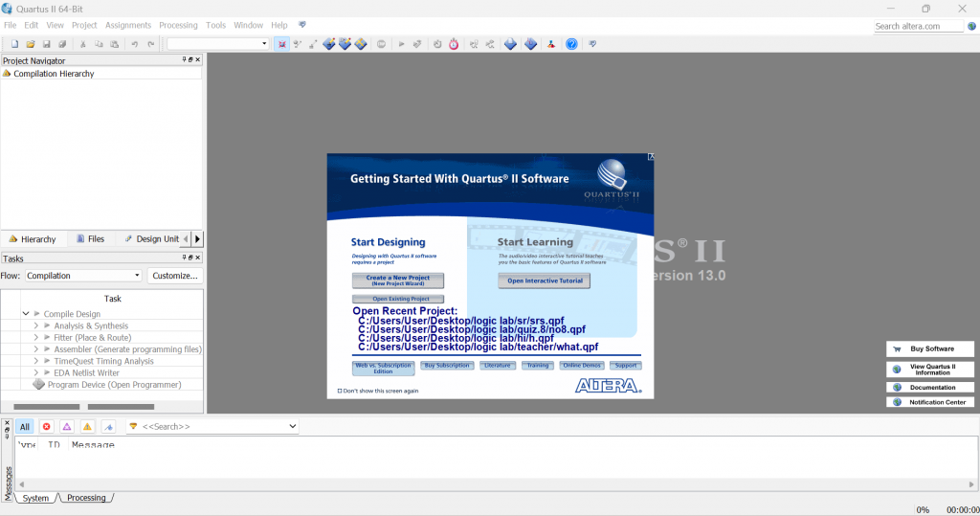Open the Assignments menu

pyautogui.click(x=128, y=25)
